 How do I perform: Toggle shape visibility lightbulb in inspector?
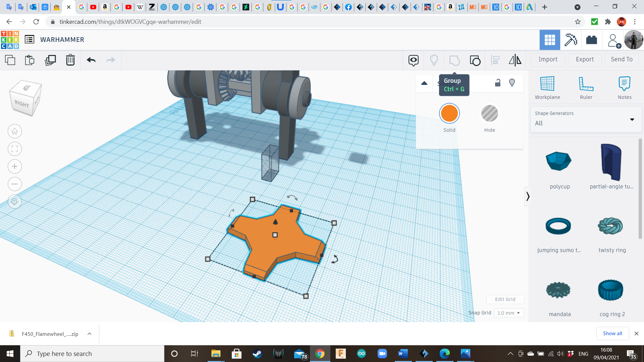[512, 83]
